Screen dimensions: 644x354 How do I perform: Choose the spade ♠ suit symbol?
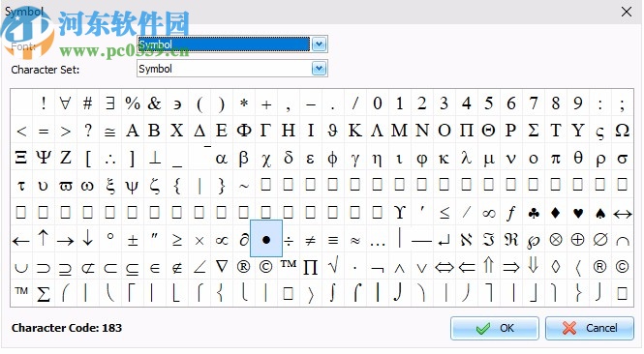click(x=600, y=213)
